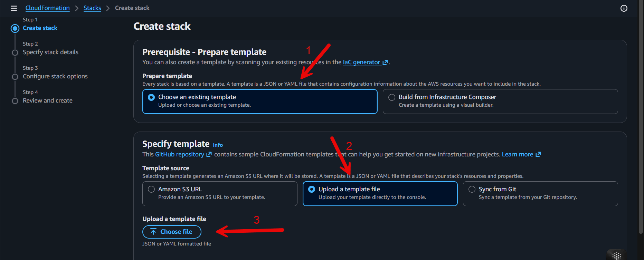Select Amazon S3 URL template source

220,194
